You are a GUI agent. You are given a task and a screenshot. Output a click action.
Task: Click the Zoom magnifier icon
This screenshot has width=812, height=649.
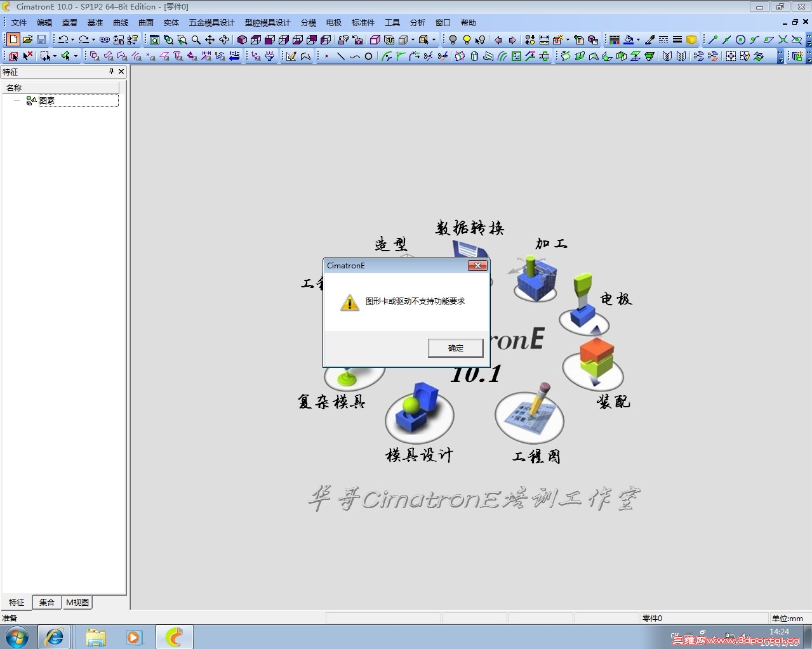pyautogui.click(x=196, y=39)
